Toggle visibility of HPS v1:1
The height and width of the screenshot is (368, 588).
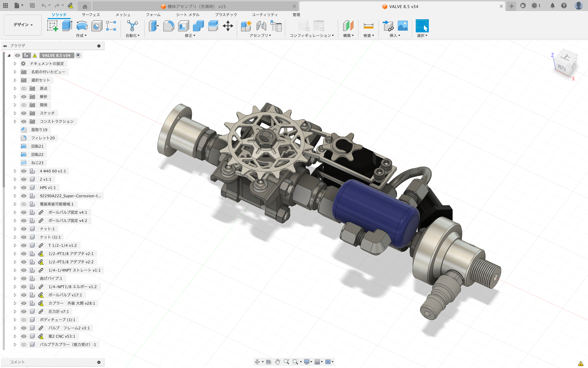click(24, 188)
